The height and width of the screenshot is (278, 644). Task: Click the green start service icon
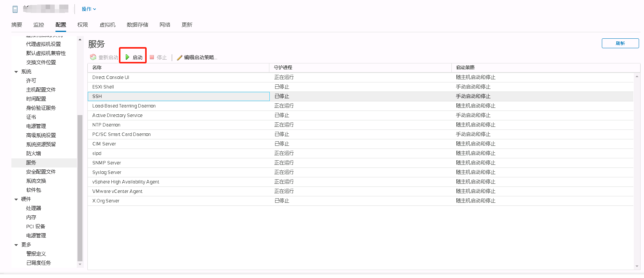pyautogui.click(x=127, y=57)
